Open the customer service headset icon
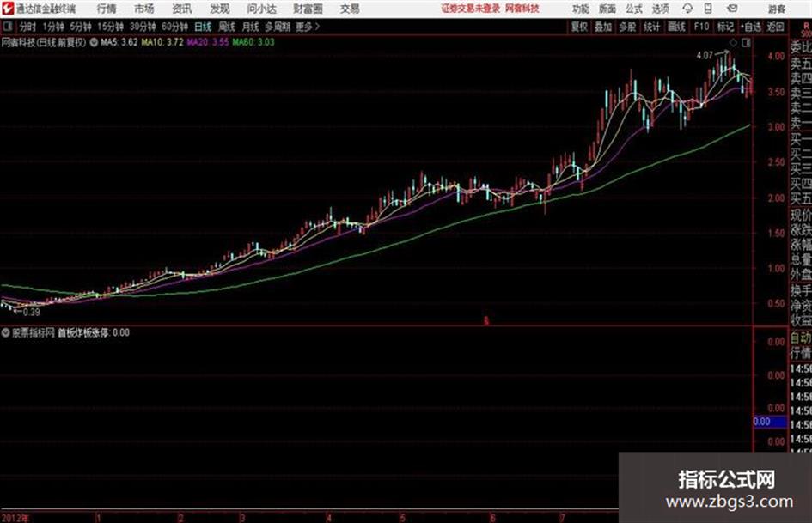812x523 pixels. tap(687, 9)
